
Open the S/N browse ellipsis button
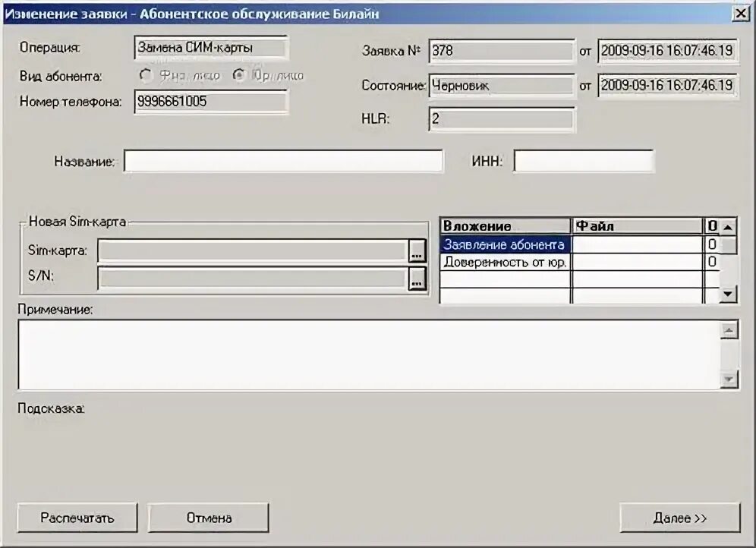point(417,278)
